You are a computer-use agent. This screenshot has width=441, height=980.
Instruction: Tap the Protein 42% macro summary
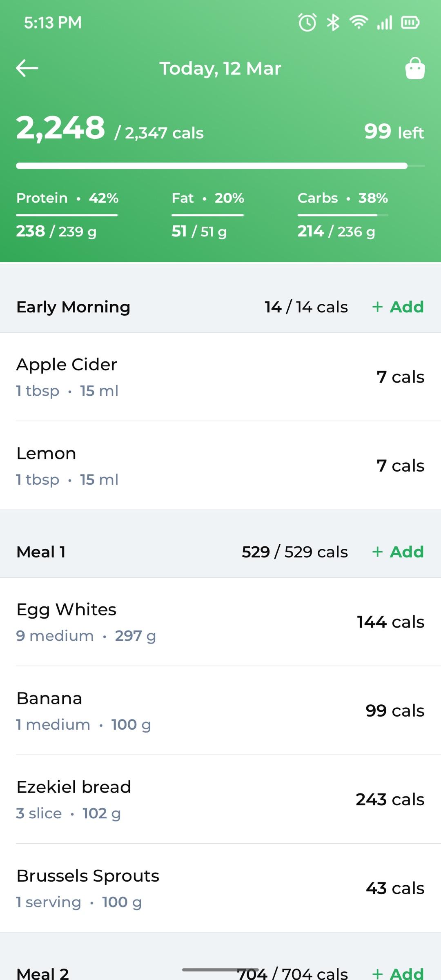tap(67, 215)
